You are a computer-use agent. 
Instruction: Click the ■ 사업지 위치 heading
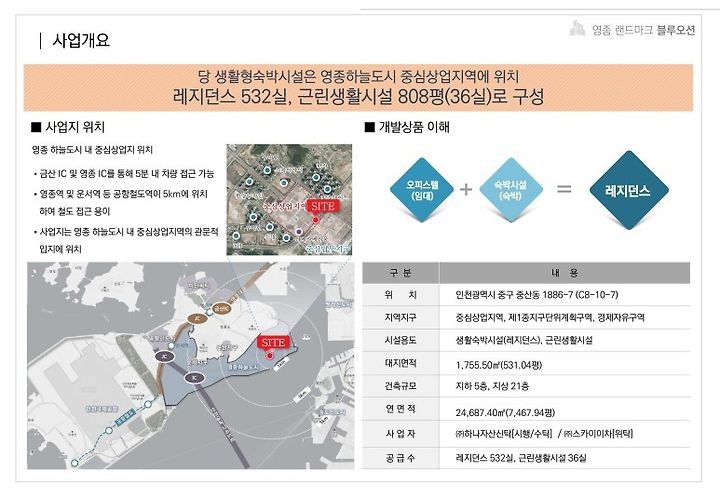[x=68, y=127]
